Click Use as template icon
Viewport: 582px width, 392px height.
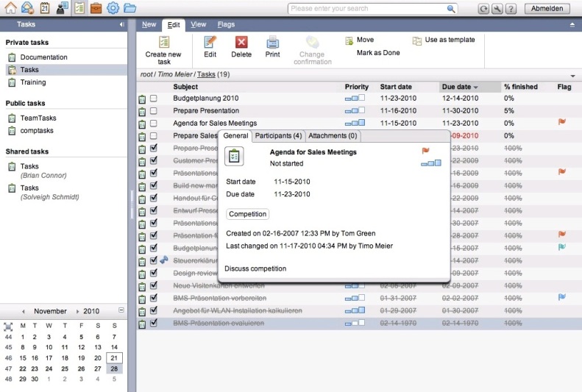point(417,40)
